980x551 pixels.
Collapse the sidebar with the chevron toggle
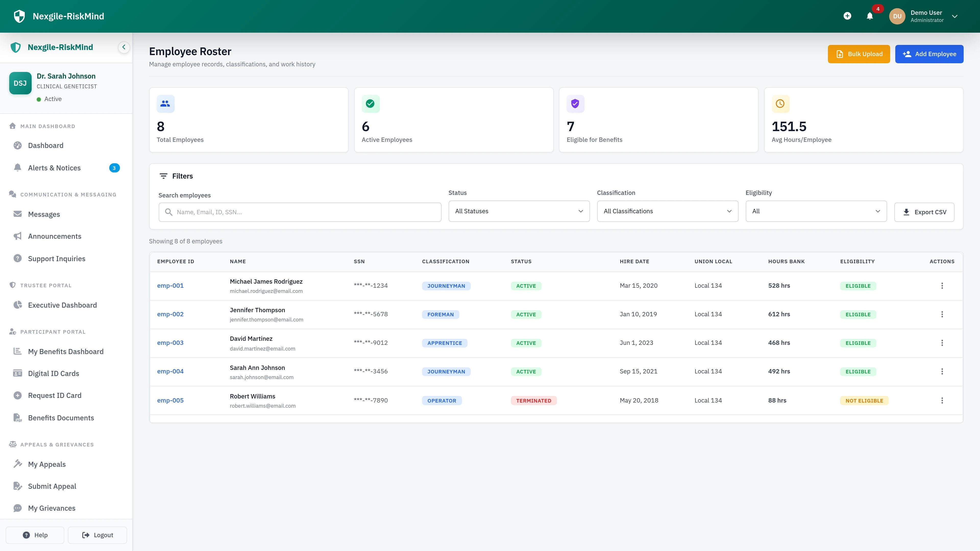point(124,47)
